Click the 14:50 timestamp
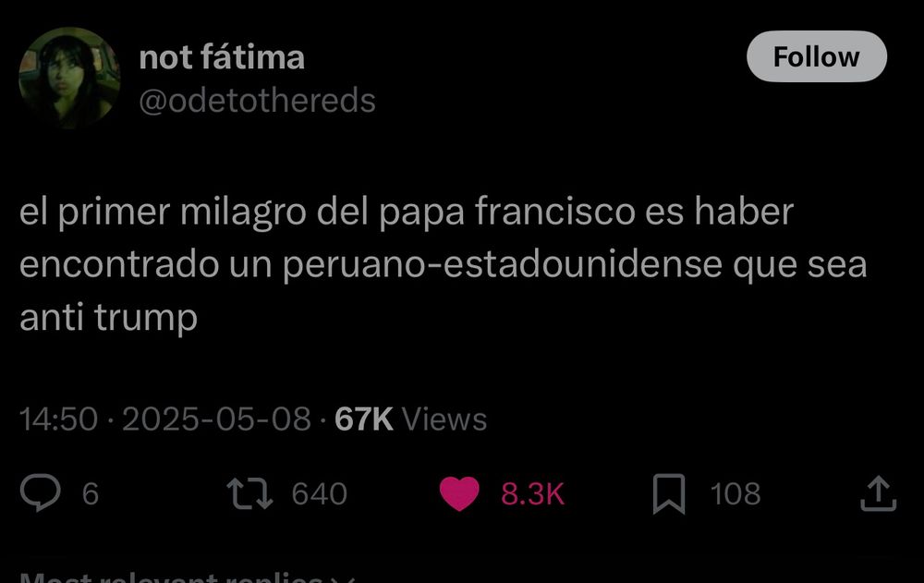The height and width of the screenshot is (583, 924). (58, 419)
